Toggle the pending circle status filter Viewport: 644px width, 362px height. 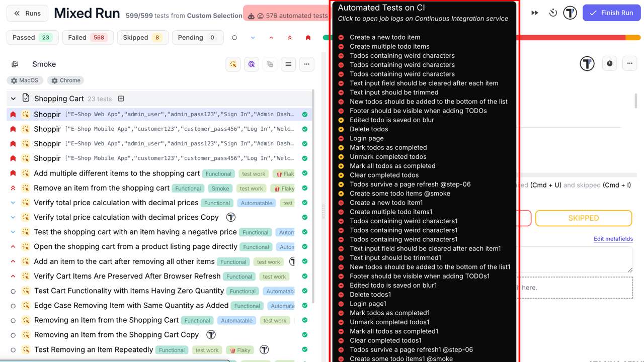pos(234,37)
